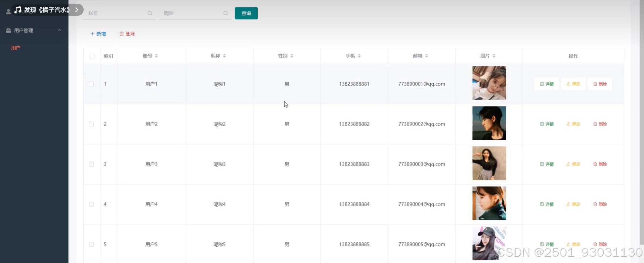Click 修改 for 用户4

click(x=573, y=204)
